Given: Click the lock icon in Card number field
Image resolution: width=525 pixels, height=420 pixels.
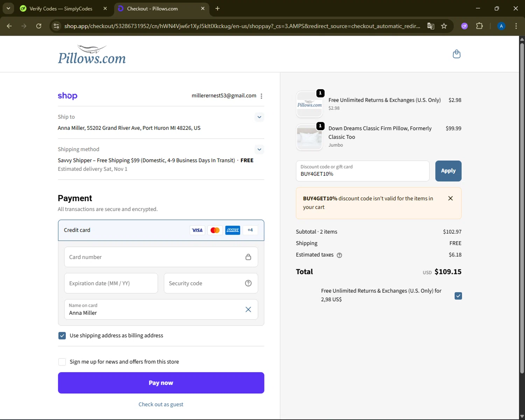Looking at the screenshot, I should click(x=248, y=257).
